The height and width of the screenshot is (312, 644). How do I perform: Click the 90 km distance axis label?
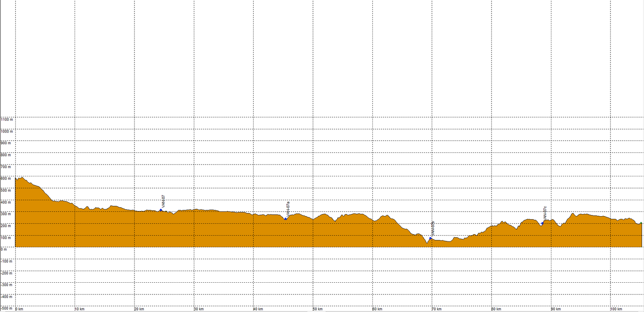click(556, 309)
